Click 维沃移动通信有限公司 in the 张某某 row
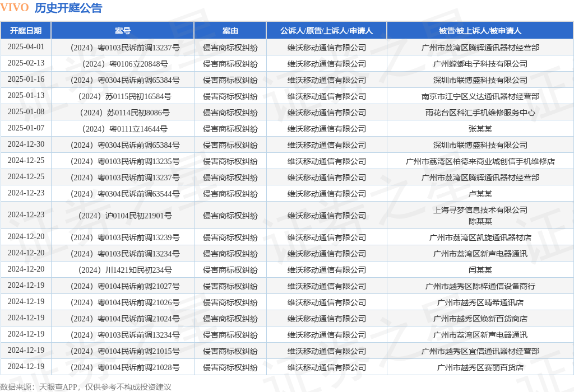Viewport: 574px width, 392px height. (327, 129)
